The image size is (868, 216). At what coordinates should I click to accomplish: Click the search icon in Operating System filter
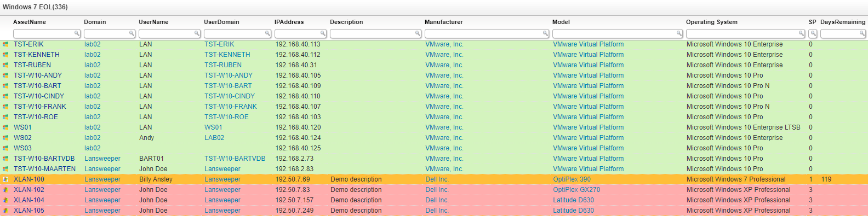pos(802,33)
